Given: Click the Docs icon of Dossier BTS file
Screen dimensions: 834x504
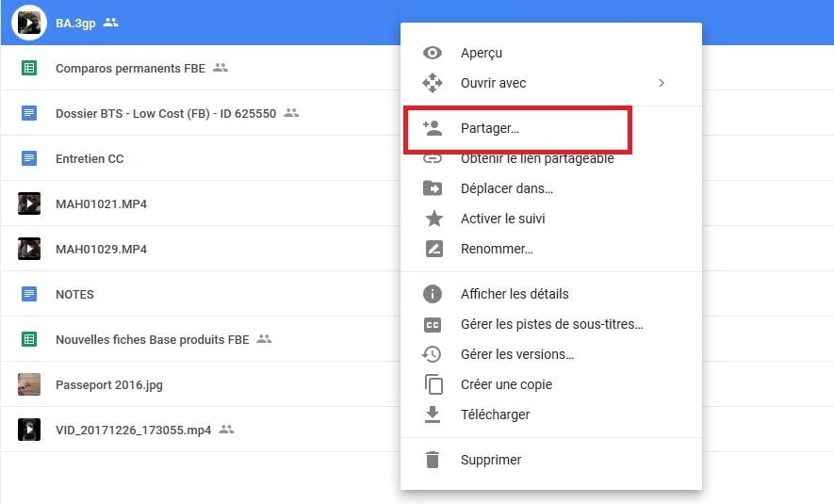Looking at the screenshot, I should pos(29,113).
